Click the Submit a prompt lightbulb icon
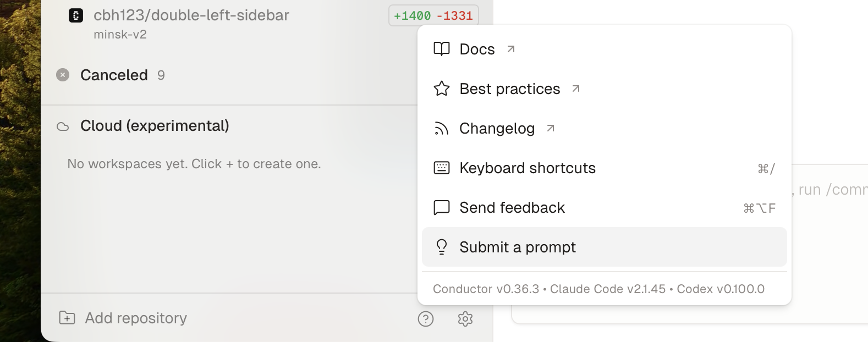The image size is (868, 342). click(x=442, y=247)
